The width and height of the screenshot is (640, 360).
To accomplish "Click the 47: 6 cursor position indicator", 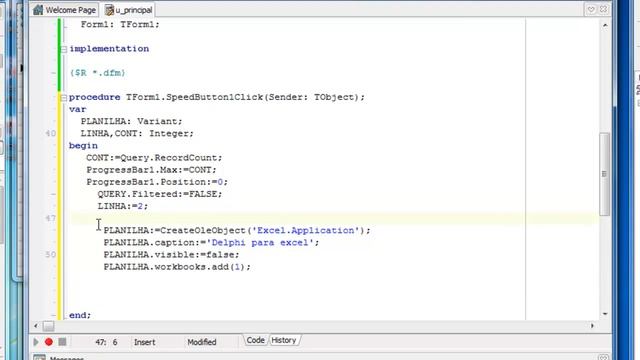I will click(106, 342).
